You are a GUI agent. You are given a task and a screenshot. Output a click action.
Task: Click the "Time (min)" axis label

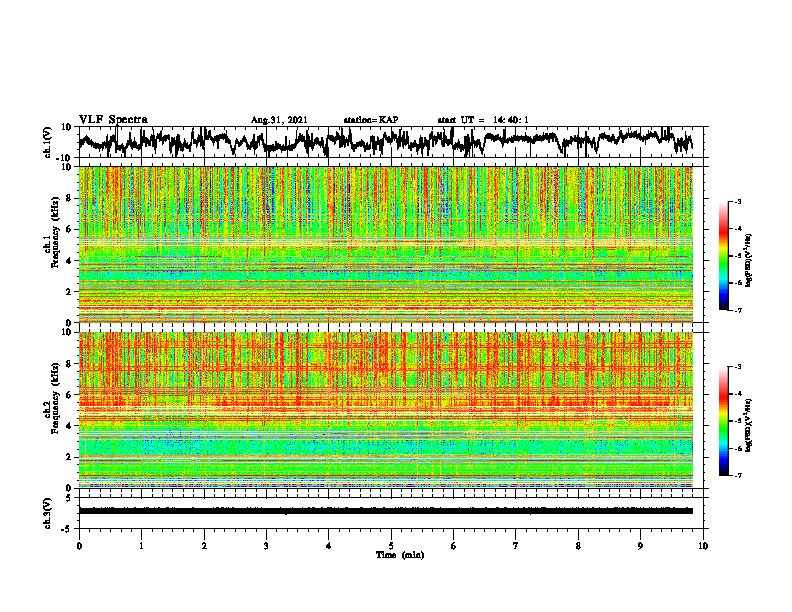[400, 555]
